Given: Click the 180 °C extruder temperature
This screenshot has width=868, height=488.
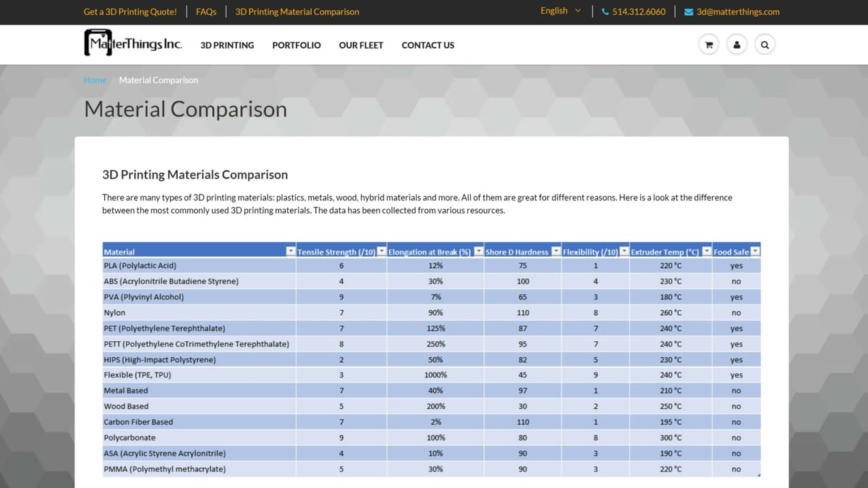Looking at the screenshot, I should point(671,297).
